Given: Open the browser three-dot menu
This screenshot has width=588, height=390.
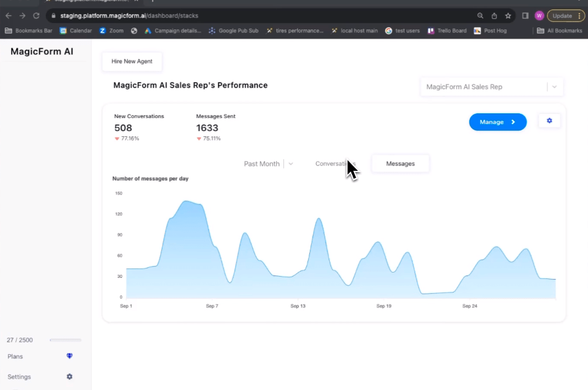Looking at the screenshot, I should point(579,16).
